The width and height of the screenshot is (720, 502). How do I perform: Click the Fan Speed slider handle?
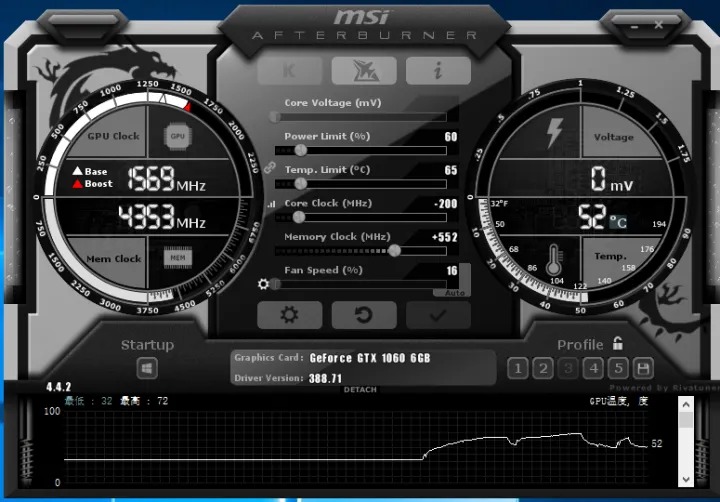276,284
